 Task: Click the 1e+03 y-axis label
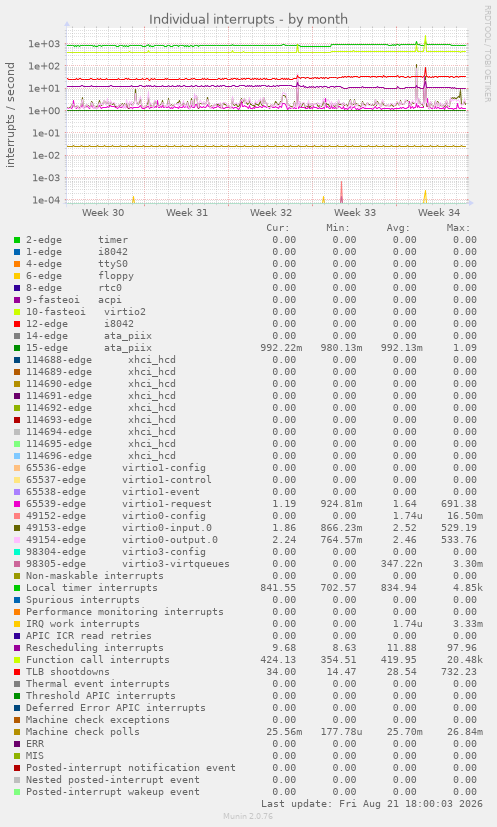coord(45,44)
